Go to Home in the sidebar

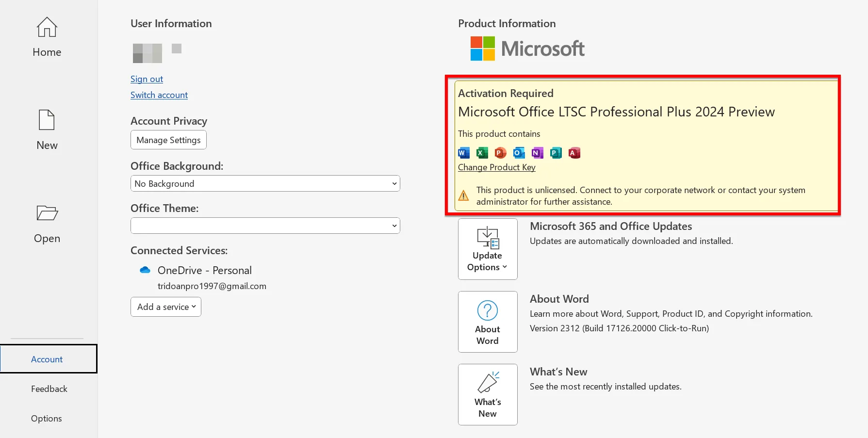(47, 37)
